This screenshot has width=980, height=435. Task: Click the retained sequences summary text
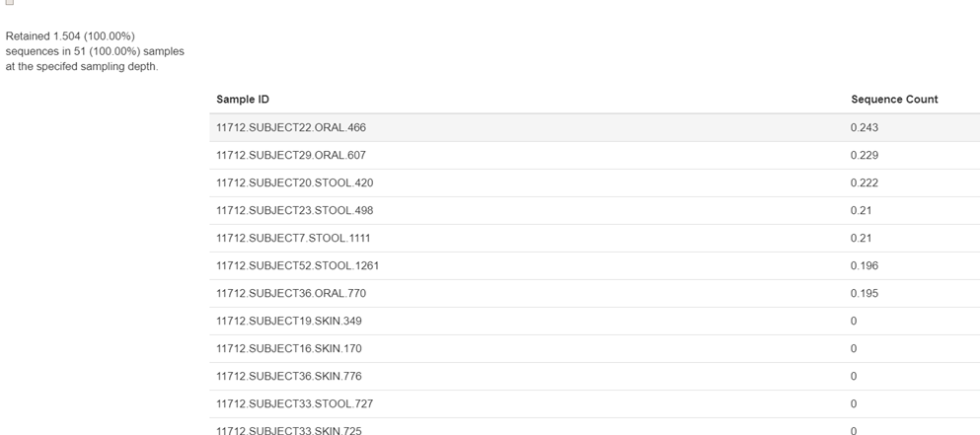(95, 51)
